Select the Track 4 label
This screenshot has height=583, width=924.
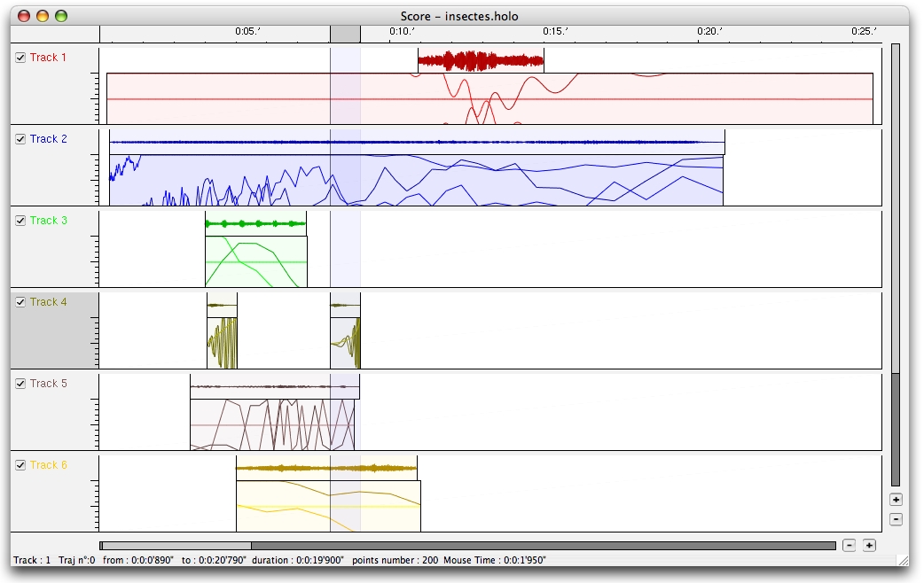[48, 302]
